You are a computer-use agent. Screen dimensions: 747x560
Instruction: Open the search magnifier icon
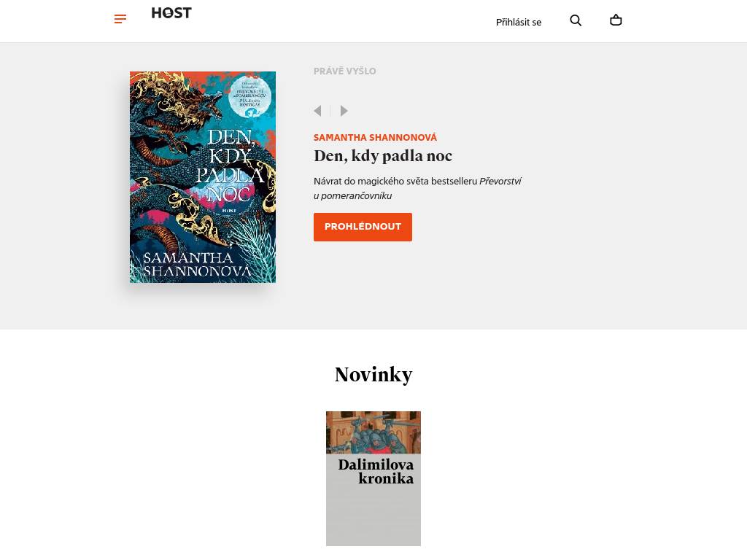576,20
